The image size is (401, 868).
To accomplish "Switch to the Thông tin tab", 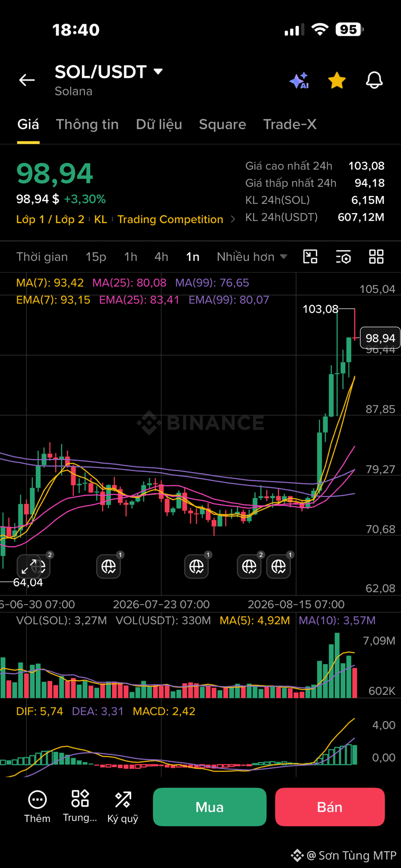I will (87, 124).
